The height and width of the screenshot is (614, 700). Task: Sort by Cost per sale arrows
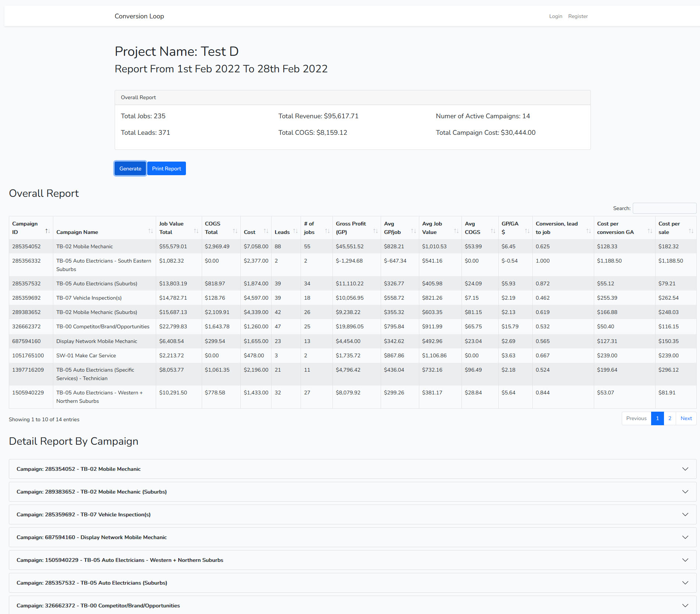691,231
